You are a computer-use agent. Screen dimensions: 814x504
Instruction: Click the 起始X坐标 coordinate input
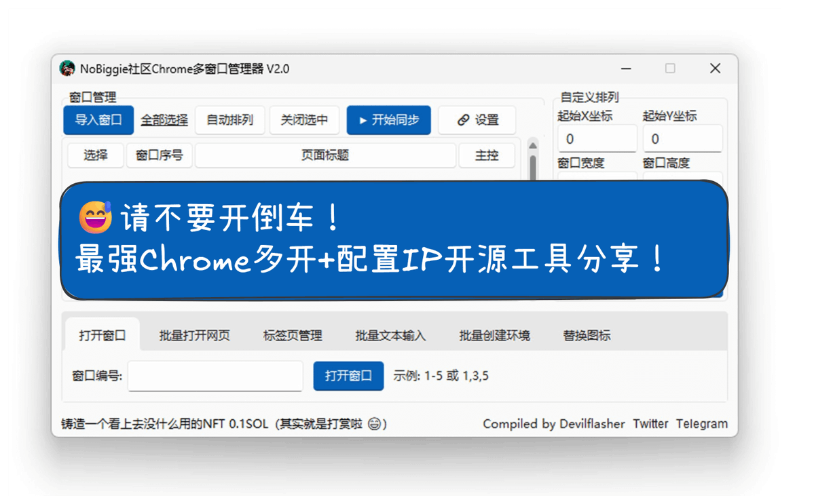(596, 138)
